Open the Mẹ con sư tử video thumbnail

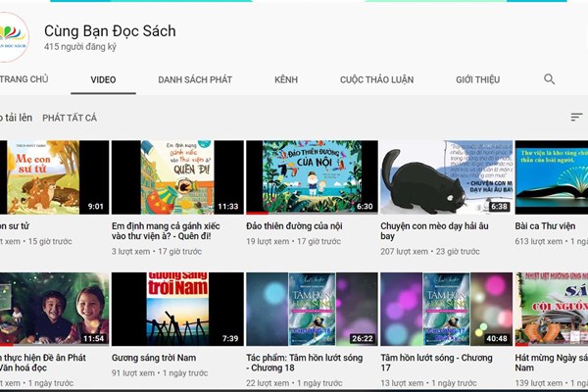[54, 177]
